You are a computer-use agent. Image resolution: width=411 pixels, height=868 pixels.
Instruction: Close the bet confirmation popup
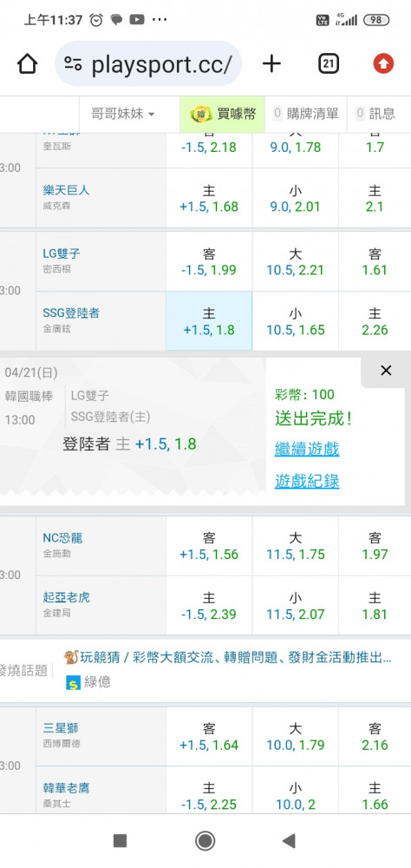click(386, 371)
